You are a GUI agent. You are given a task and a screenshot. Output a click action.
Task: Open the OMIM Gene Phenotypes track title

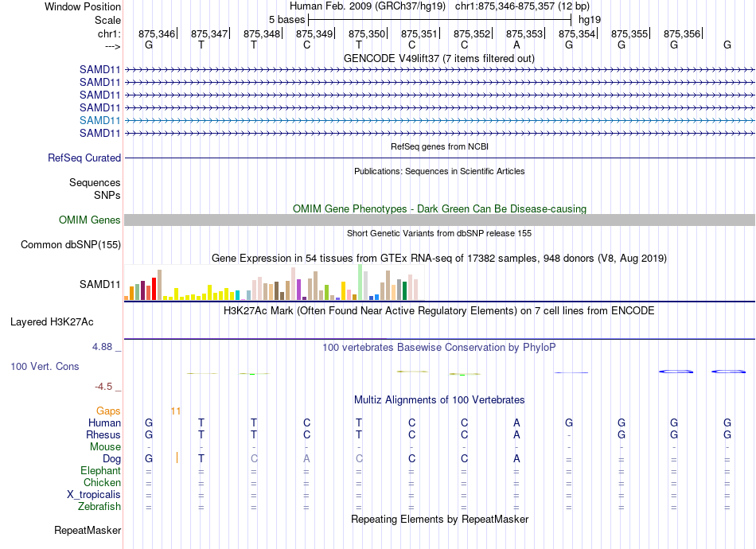(439, 208)
